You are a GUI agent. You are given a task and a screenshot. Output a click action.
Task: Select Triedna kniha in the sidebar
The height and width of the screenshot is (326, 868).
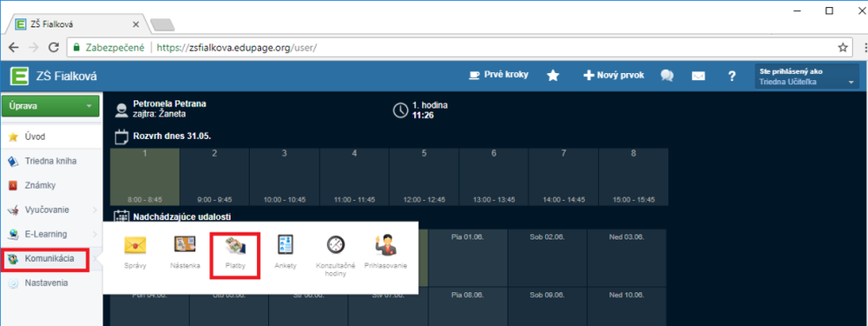tap(50, 162)
